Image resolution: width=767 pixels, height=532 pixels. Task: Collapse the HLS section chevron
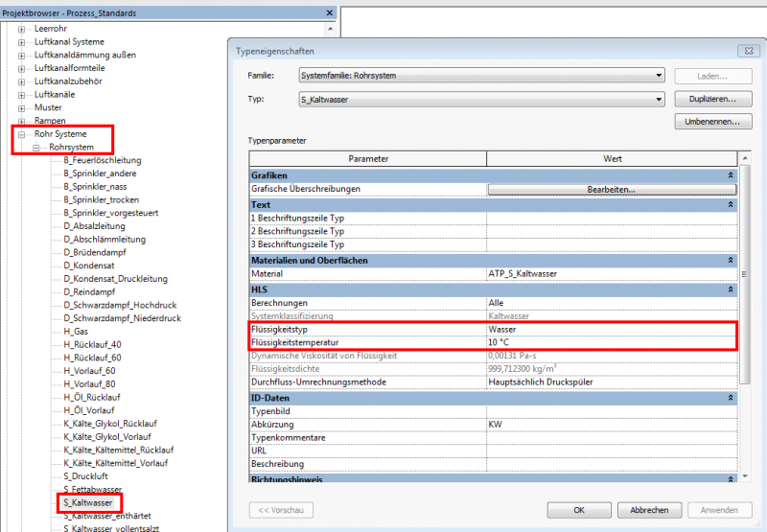click(732, 289)
